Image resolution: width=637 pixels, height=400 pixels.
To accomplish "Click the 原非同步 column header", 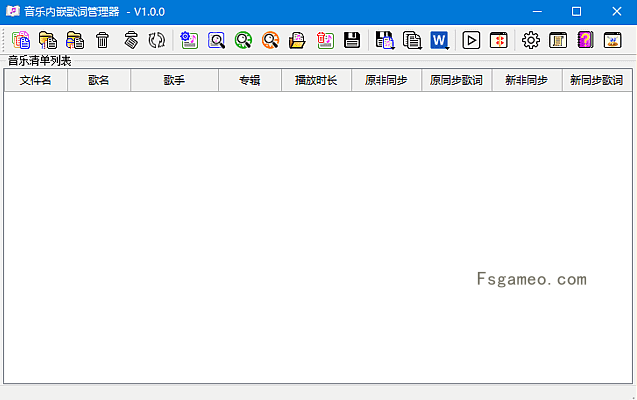I will click(x=386, y=80).
